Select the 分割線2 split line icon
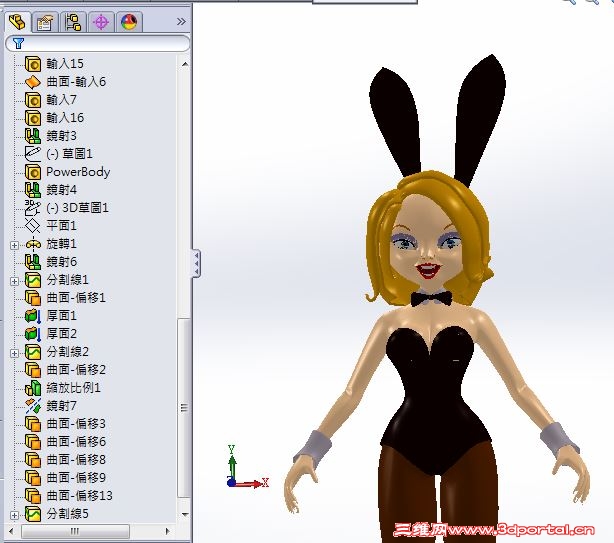The height and width of the screenshot is (543, 614). (33, 352)
